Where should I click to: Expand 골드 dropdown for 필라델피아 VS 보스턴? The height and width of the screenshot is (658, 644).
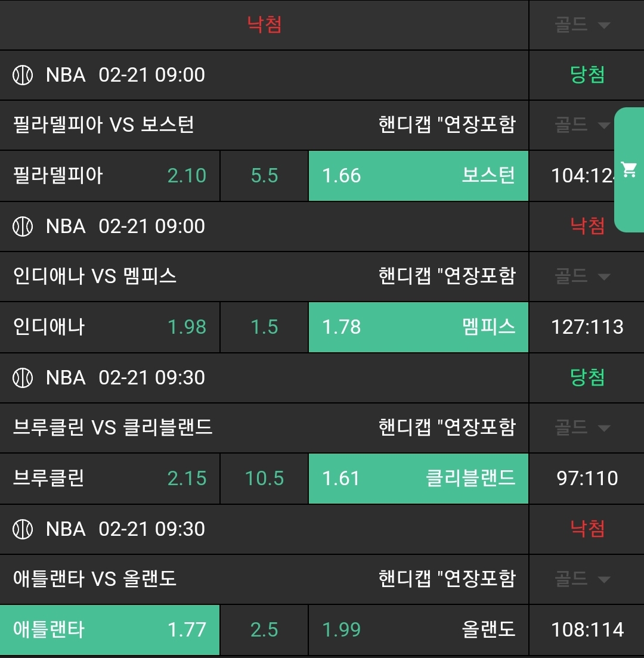[x=583, y=125]
